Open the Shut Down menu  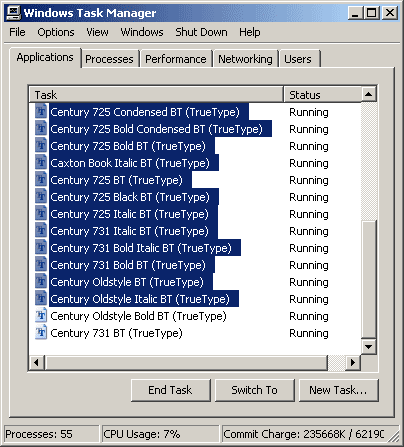(201, 32)
